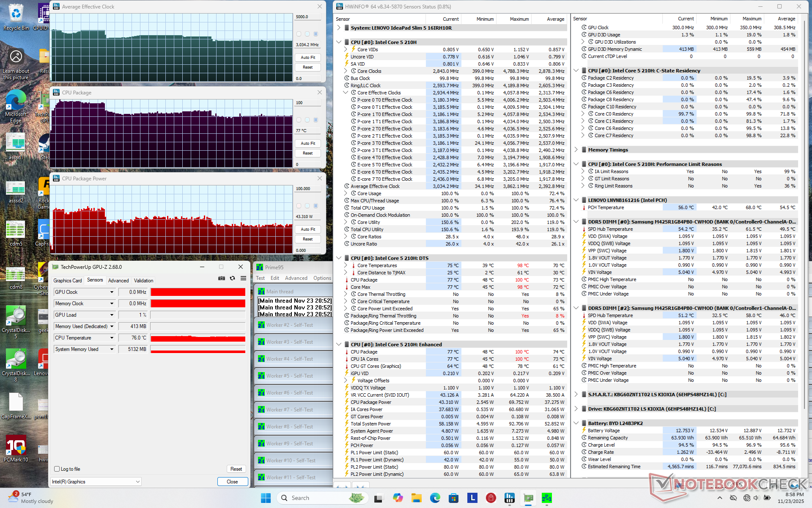Select the dark blue swatch in the Average Effective Clock graph
This screenshot has height=508, width=812.
click(x=315, y=34)
